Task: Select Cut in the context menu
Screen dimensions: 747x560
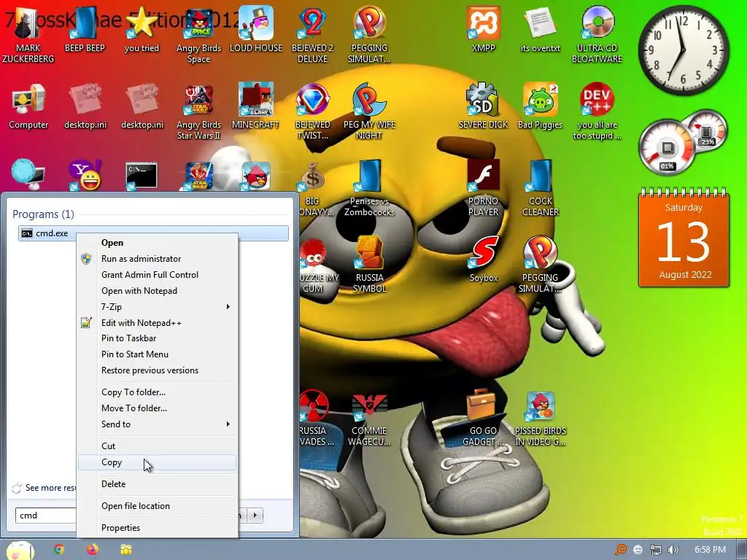Action: (158, 446)
